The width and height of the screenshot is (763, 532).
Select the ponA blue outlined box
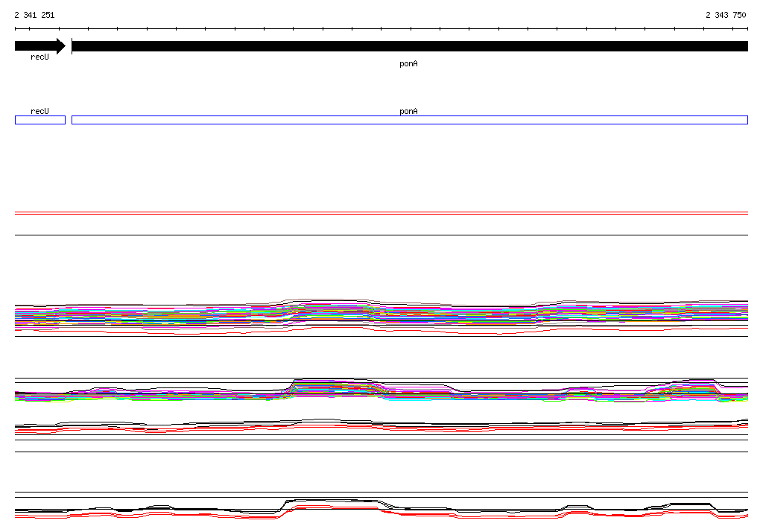[410, 120]
